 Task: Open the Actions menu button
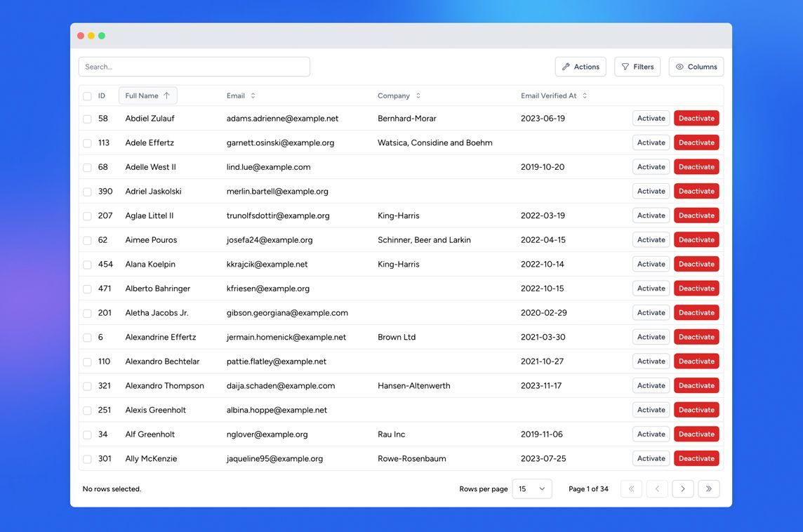pyautogui.click(x=580, y=67)
